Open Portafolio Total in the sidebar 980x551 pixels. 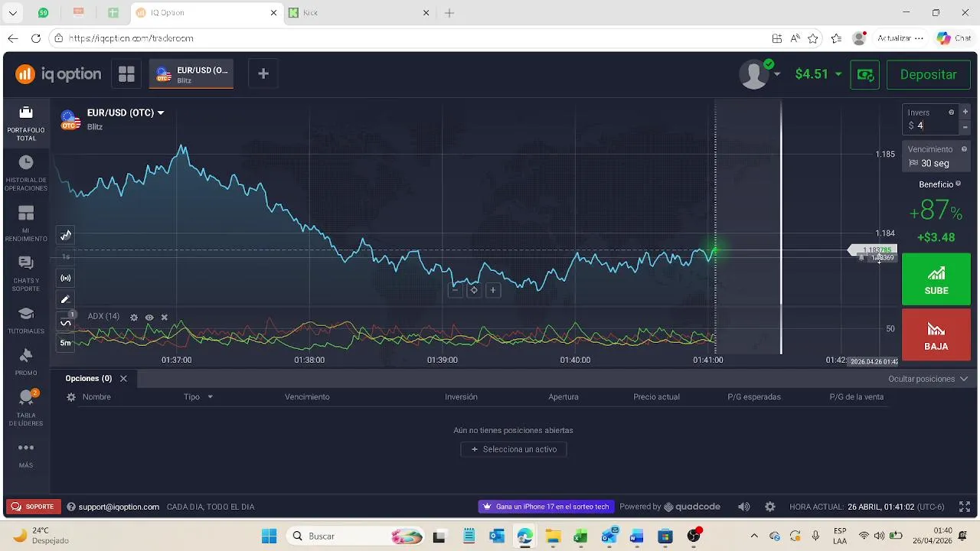pos(26,123)
